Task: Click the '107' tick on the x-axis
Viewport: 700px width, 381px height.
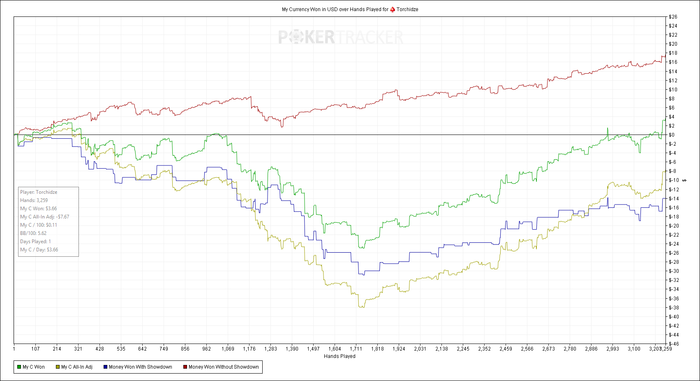Action: (35, 349)
